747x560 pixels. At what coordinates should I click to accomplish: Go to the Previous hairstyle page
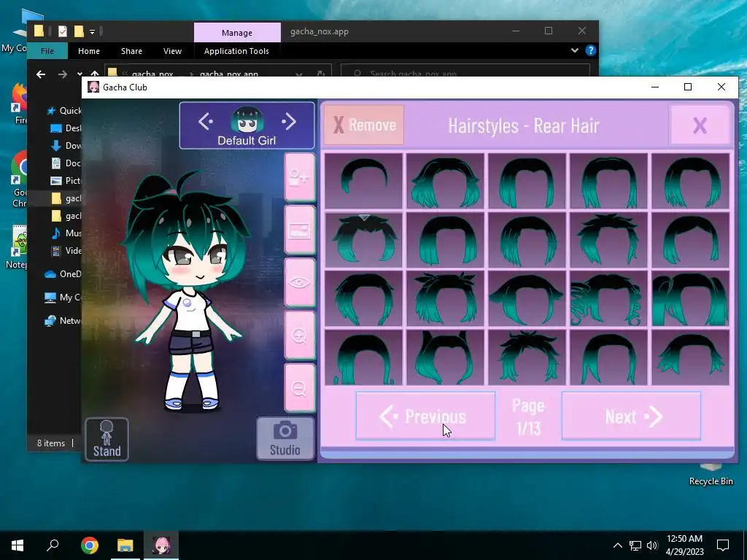(x=425, y=416)
